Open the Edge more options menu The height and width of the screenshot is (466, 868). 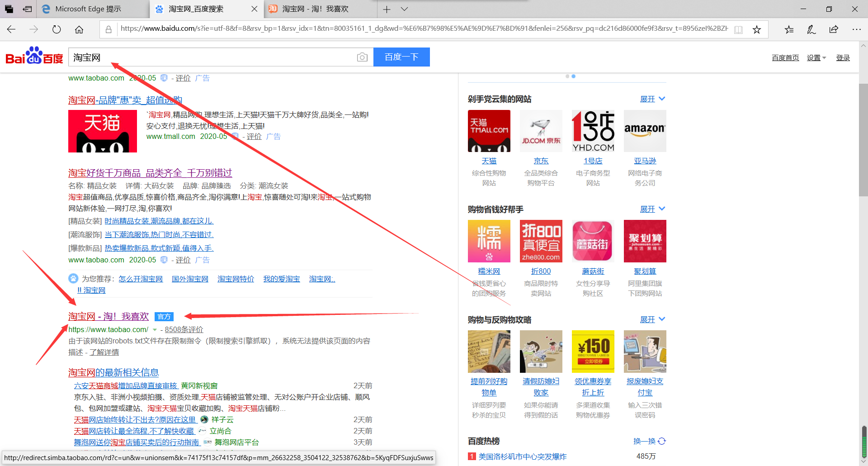[x=857, y=29]
